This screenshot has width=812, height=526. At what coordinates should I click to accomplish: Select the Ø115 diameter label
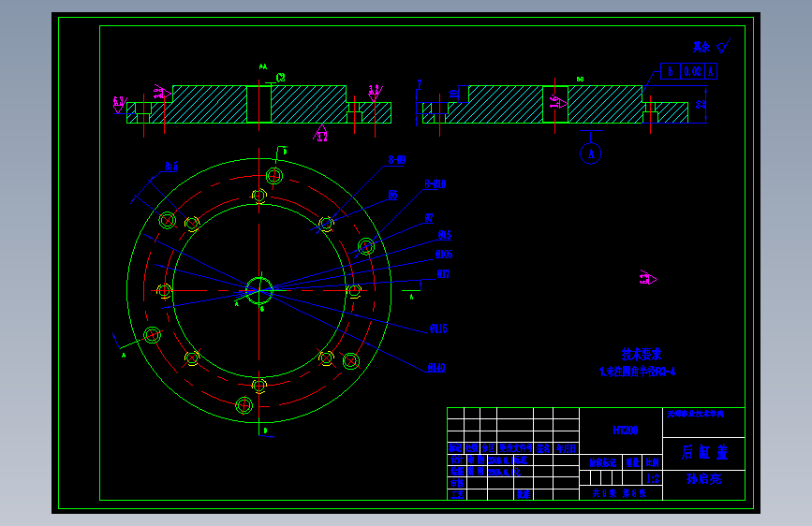click(x=438, y=329)
